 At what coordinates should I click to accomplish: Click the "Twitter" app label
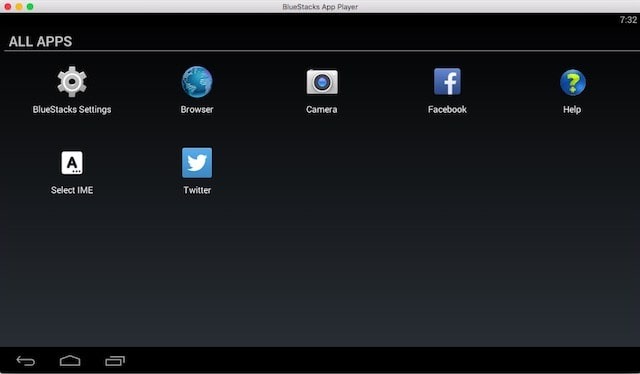point(197,190)
